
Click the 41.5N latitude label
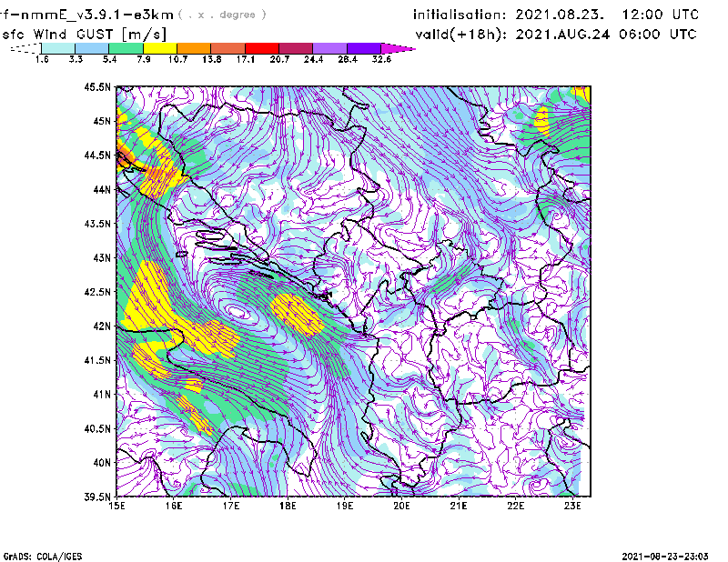pyautogui.click(x=97, y=360)
